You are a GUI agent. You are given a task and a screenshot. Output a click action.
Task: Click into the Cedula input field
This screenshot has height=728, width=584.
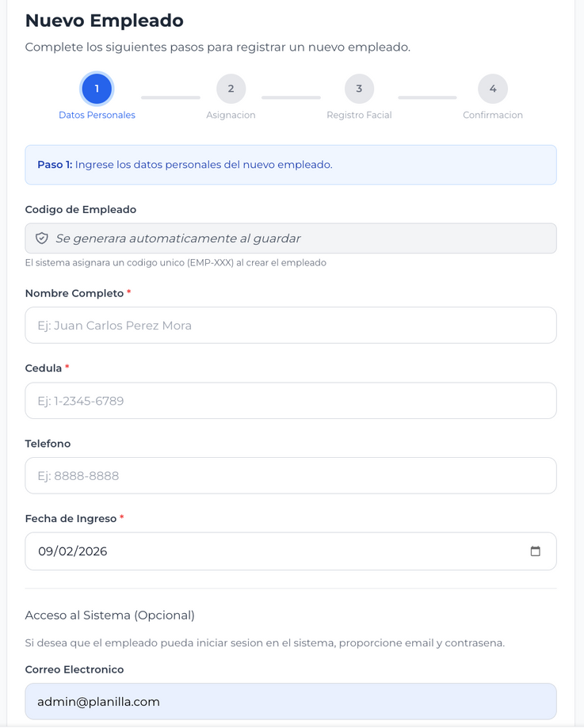(290, 401)
